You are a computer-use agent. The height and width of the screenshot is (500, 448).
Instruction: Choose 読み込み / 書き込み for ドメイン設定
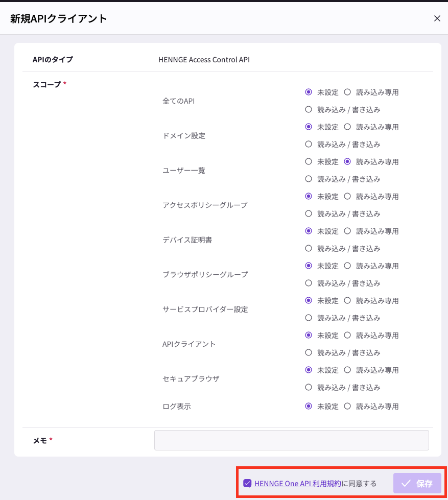click(308, 144)
